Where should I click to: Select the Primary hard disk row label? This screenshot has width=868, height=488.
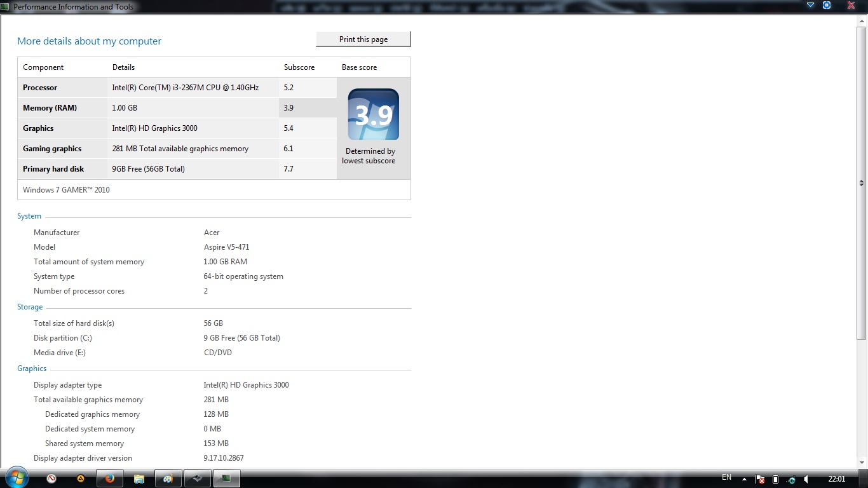(53, 169)
